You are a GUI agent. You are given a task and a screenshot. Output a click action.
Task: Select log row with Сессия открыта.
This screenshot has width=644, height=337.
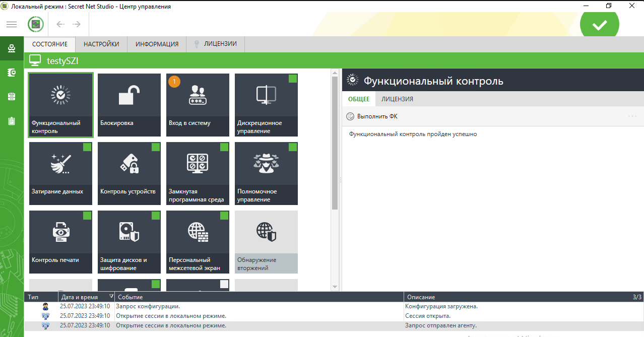click(334, 316)
